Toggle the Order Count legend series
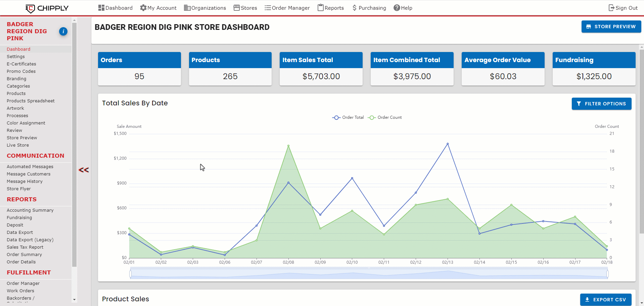 [385, 117]
